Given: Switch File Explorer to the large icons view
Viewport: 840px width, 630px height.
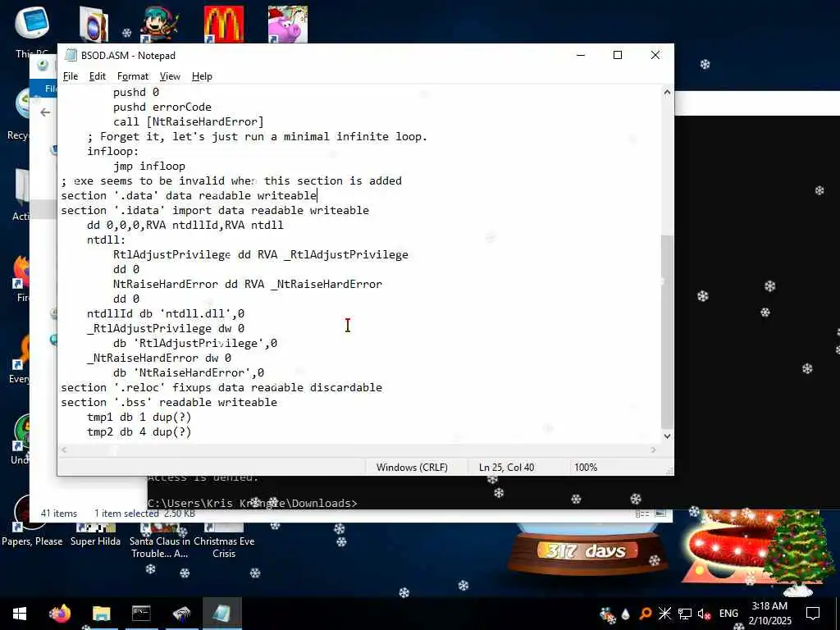Looking at the screenshot, I should (660, 514).
